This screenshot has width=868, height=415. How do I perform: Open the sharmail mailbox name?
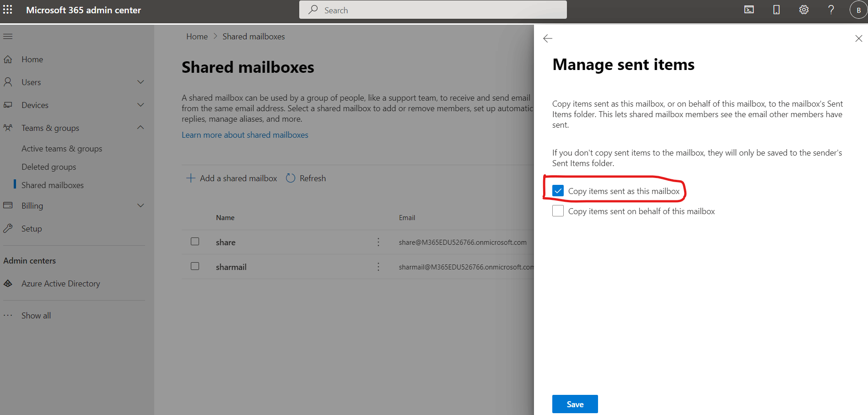click(x=231, y=267)
